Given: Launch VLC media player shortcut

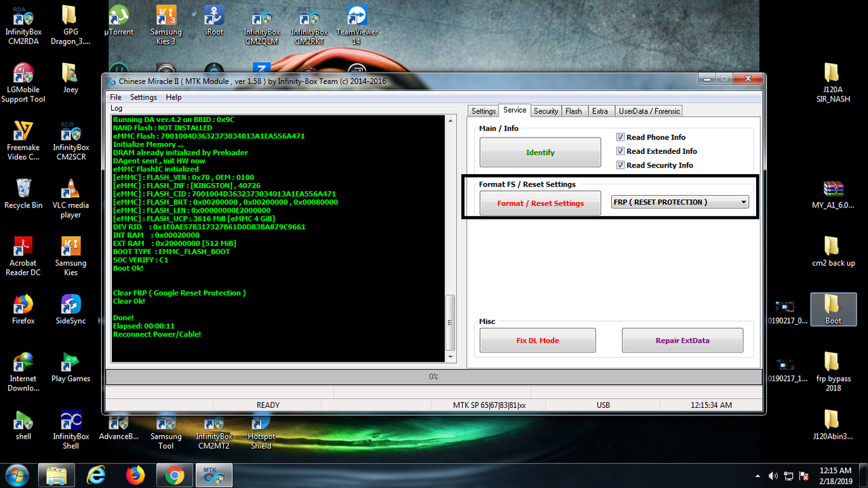Looking at the screenshot, I should 71,197.
